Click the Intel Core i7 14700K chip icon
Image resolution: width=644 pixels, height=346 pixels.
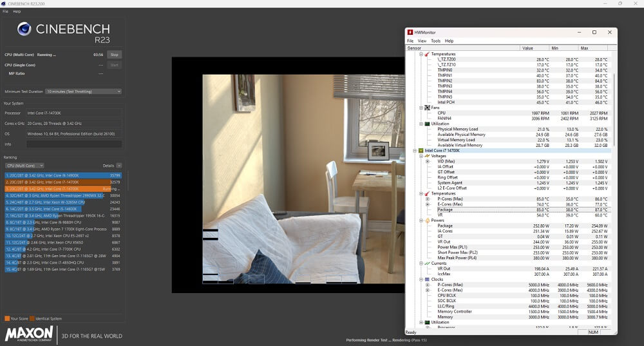tap(421, 150)
